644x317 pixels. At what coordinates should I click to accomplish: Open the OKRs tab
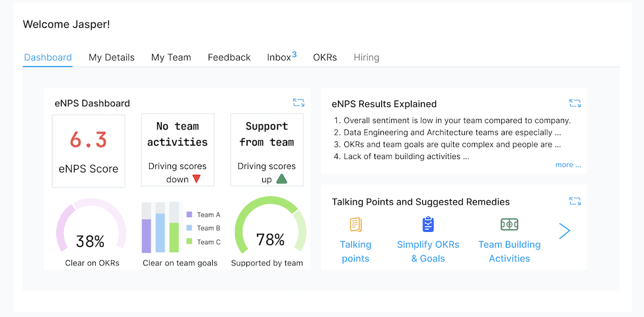tap(325, 57)
